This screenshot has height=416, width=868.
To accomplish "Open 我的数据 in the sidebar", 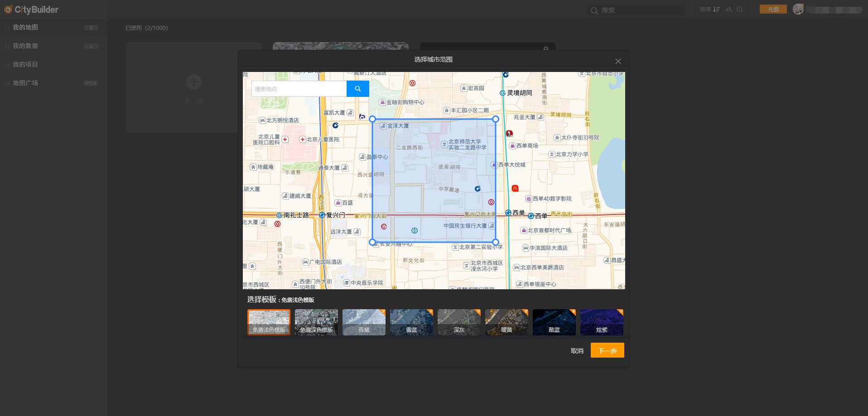I will point(53,46).
